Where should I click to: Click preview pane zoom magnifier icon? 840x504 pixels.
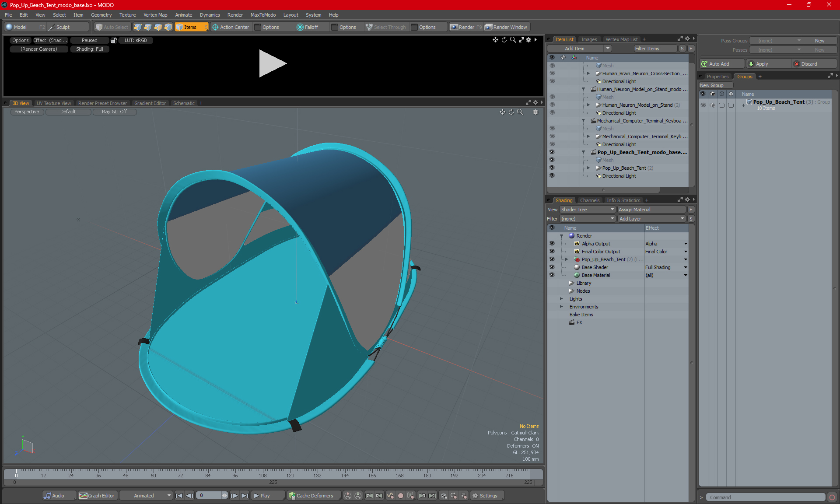(x=513, y=40)
